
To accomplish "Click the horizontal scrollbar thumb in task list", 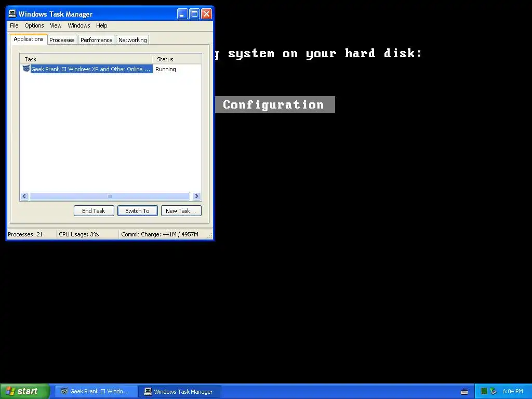I will (x=110, y=196).
